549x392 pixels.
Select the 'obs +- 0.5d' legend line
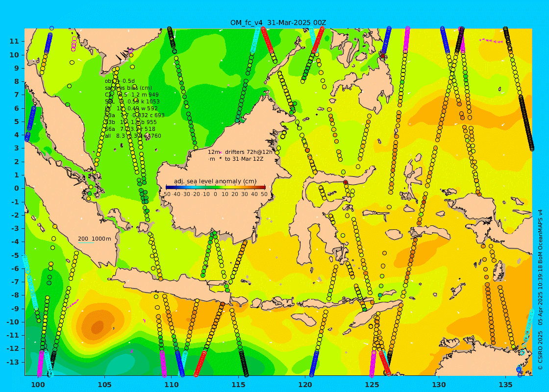coord(120,81)
